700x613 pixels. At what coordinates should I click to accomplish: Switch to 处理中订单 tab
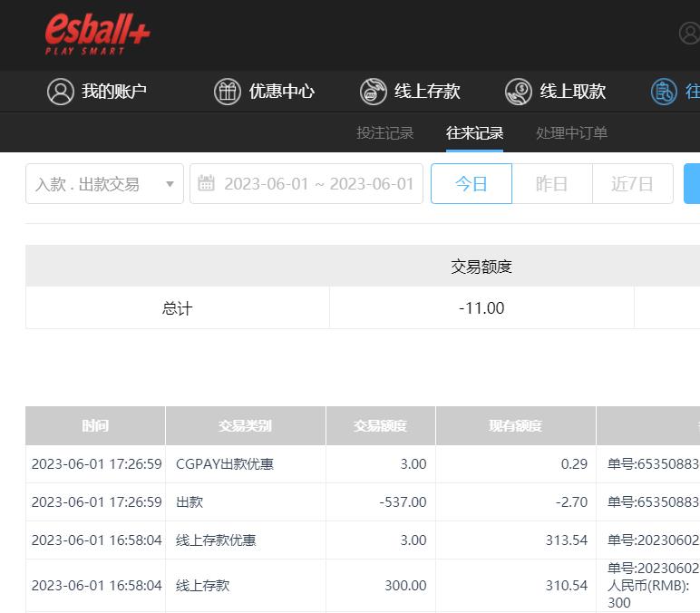pyautogui.click(x=571, y=133)
